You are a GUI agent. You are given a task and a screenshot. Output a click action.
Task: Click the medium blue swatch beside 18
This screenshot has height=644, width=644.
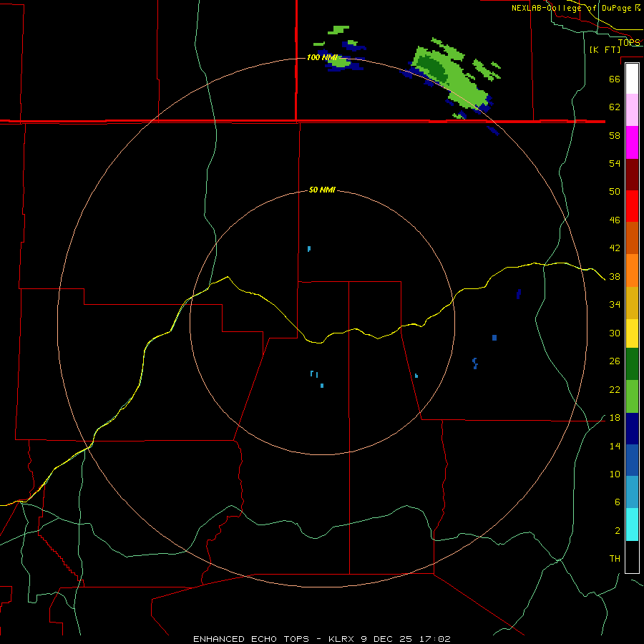632,460
